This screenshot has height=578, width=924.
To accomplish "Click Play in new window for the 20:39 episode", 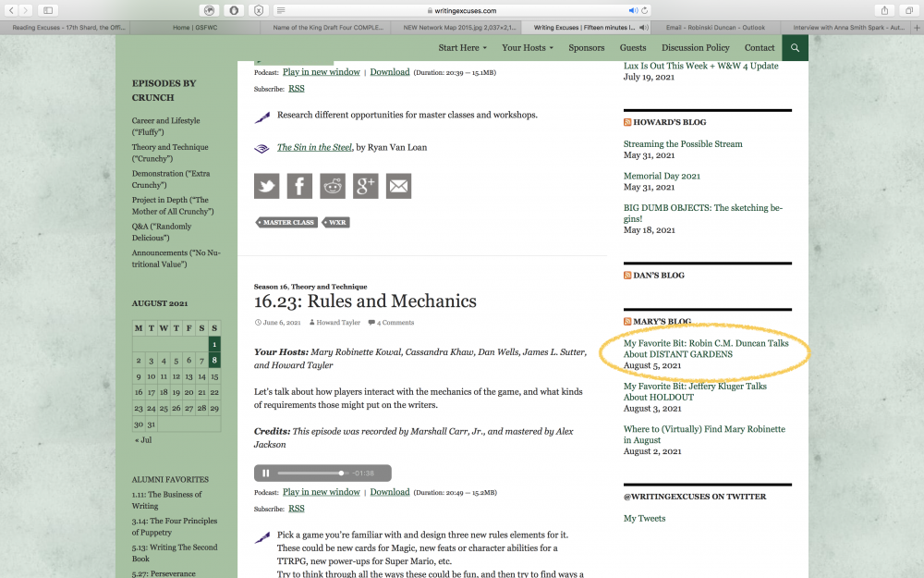I will (322, 72).
